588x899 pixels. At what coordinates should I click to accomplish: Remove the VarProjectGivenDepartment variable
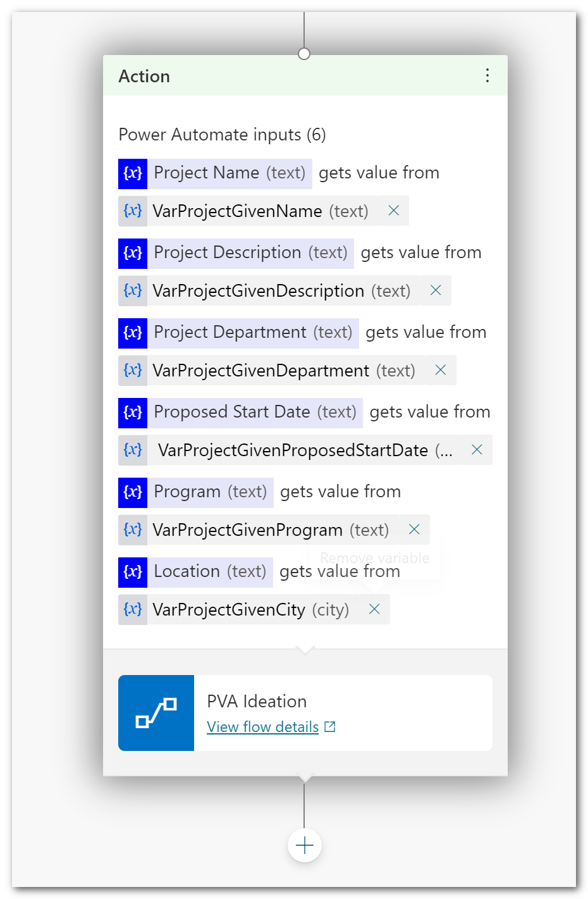pos(441,370)
